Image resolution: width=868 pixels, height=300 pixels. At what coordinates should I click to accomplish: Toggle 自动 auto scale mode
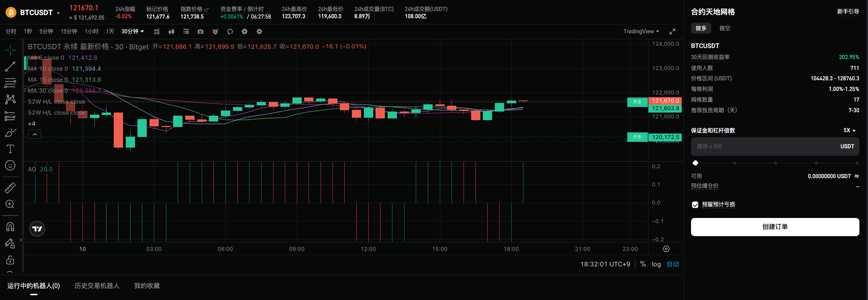click(x=673, y=264)
